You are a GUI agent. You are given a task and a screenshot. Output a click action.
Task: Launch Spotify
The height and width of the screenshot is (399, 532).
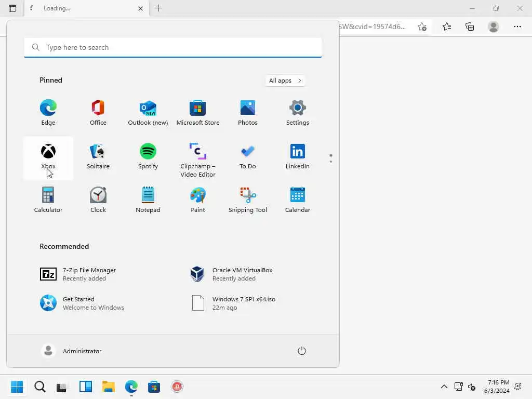point(148,157)
